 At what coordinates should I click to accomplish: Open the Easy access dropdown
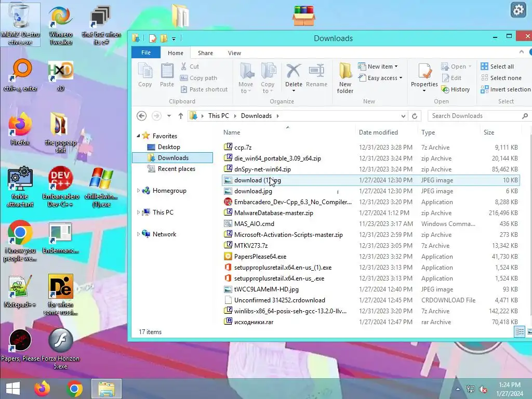(x=380, y=78)
